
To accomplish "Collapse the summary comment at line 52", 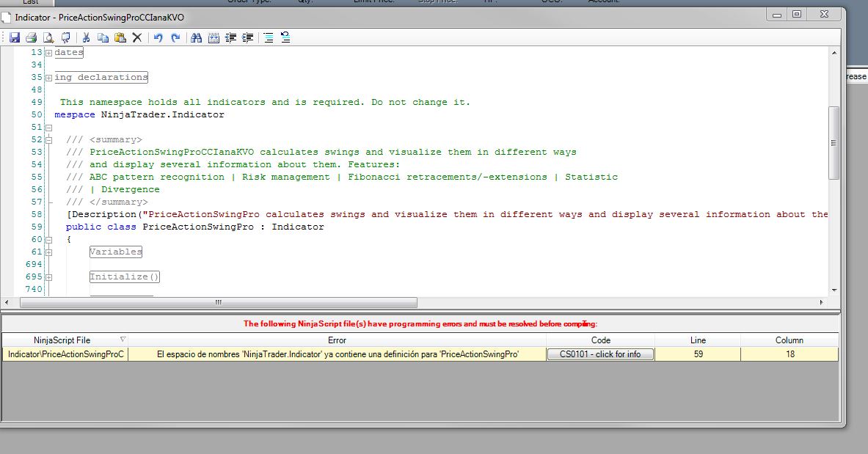I will (x=48, y=140).
